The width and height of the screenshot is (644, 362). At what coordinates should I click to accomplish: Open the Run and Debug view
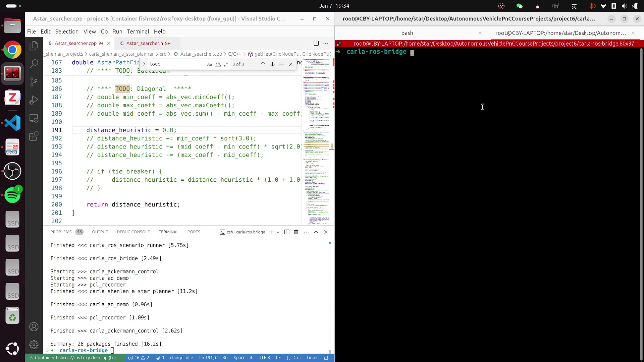coord(34,100)
